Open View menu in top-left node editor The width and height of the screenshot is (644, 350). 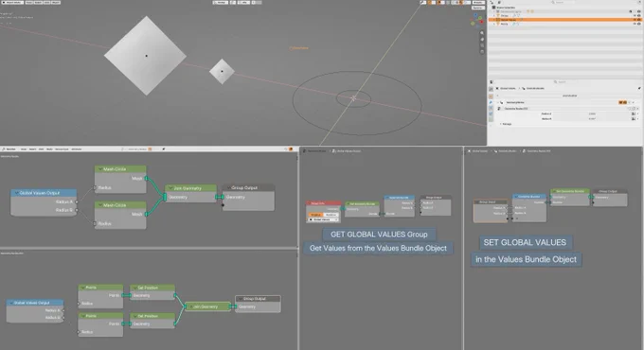(x=24, y=149)
